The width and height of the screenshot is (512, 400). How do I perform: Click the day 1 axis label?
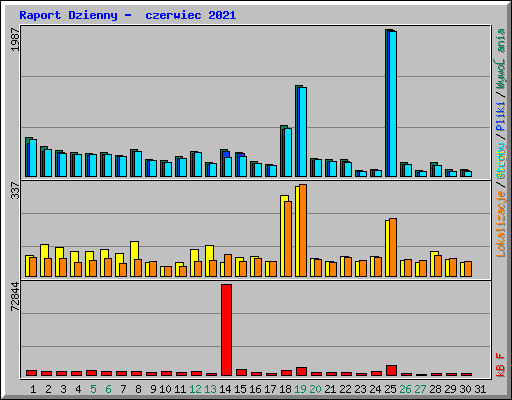33,389
